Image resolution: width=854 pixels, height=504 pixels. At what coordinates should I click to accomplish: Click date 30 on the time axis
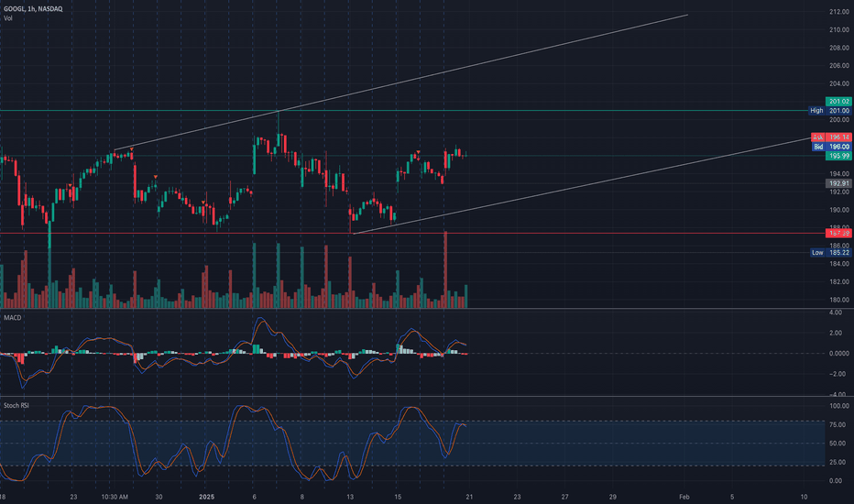tap(159, 497)
